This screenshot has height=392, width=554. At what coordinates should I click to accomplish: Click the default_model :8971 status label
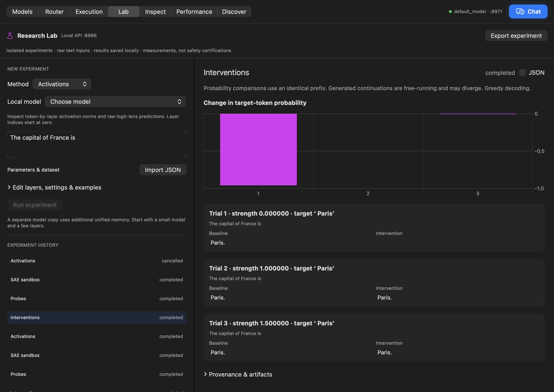[478, 12]
